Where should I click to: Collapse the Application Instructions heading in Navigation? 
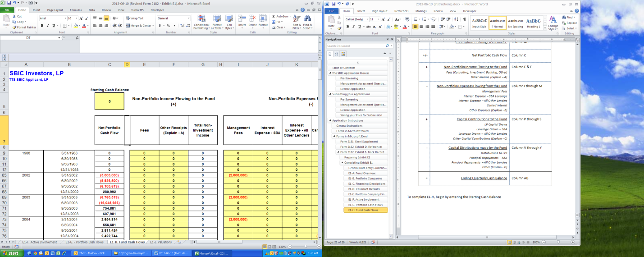tap(330, 120)
